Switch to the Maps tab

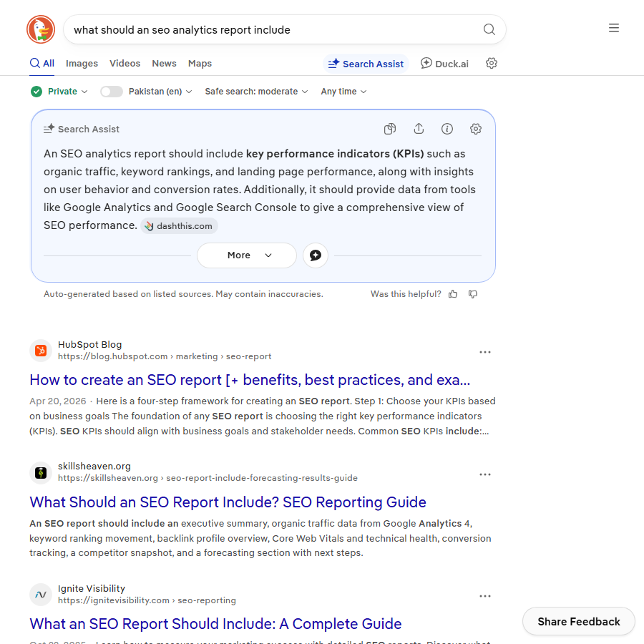200,63
